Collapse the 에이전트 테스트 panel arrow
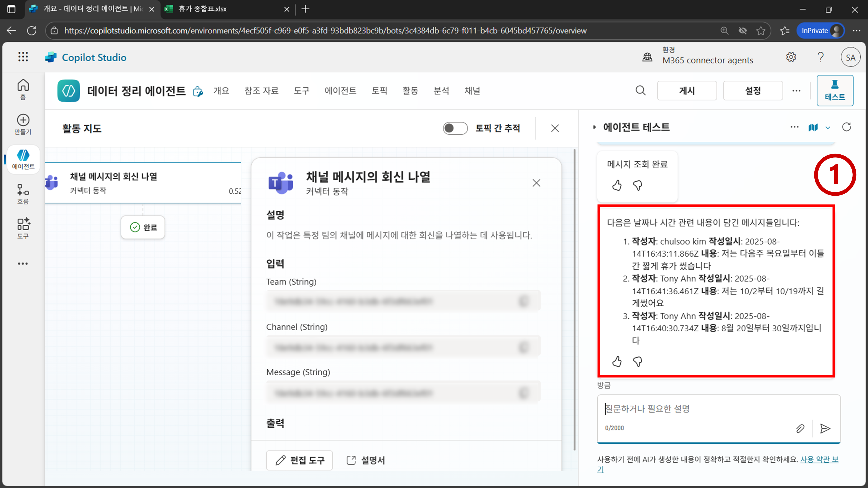The image size is (868, 488). (594, 127)
